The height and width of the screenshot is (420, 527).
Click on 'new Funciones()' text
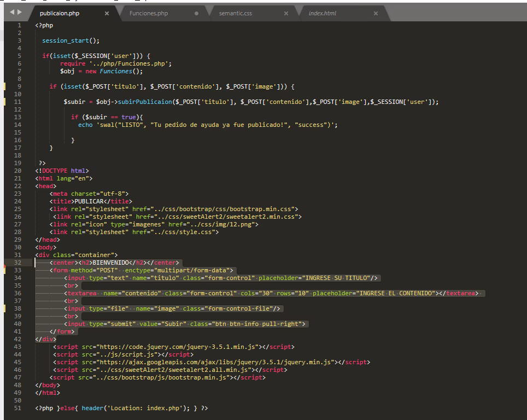(x=114, y=71)
